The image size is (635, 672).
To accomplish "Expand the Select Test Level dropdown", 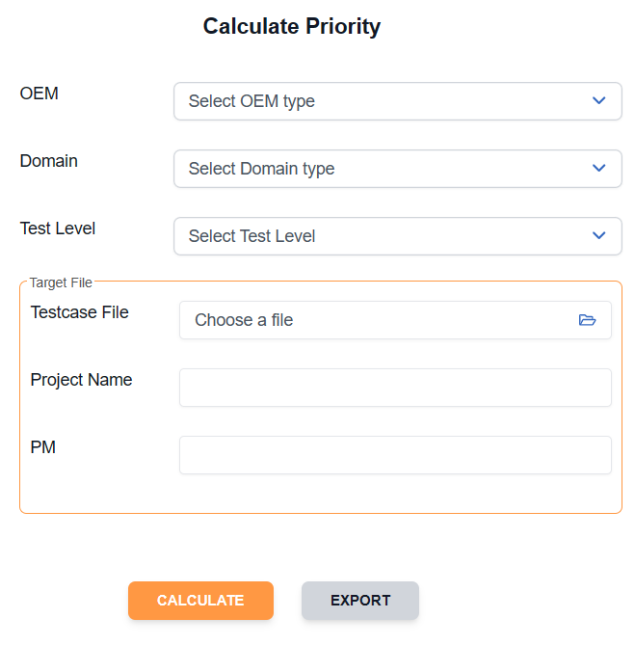I will click(397, 236).
